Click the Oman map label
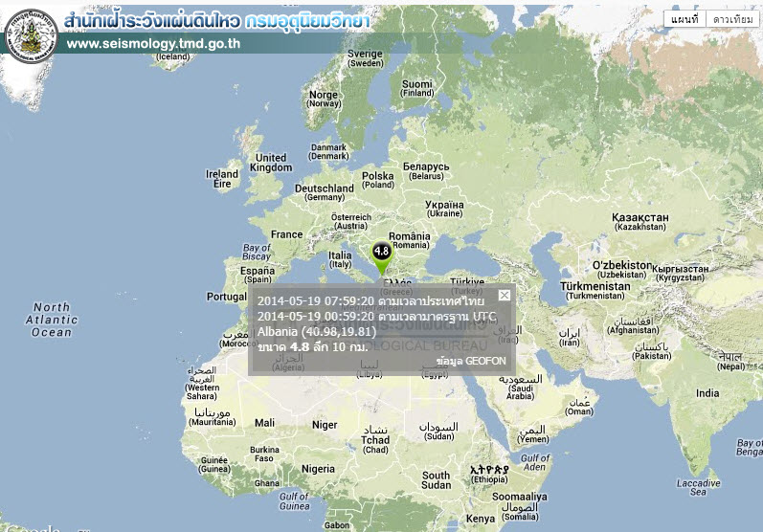This screenshot has height=532, width=763. pyautogui.click(x=579, y=407)
